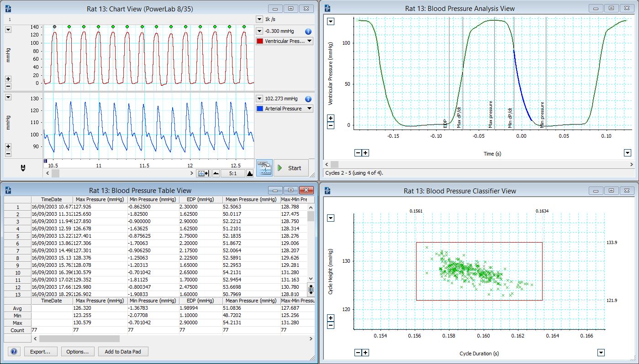This screenshot has width=639, height=364.
Task: Open the Ventricular Pressure channel dropdown
Action: 310,41
